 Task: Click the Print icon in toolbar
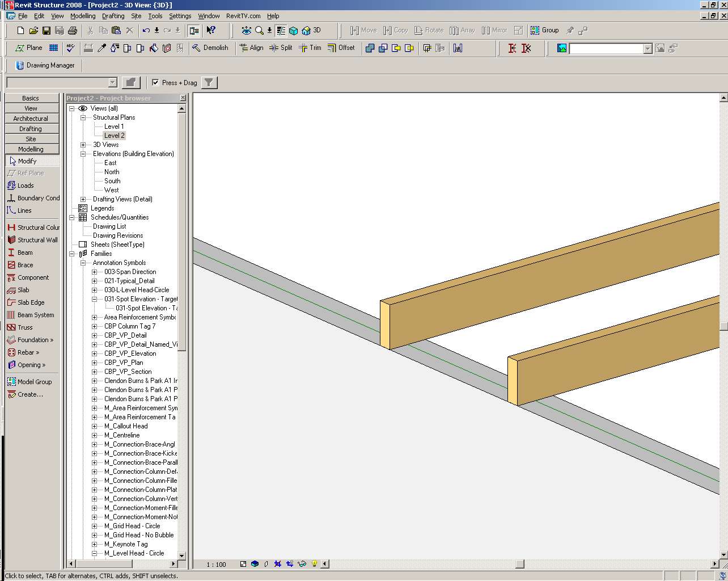point(73,31)
